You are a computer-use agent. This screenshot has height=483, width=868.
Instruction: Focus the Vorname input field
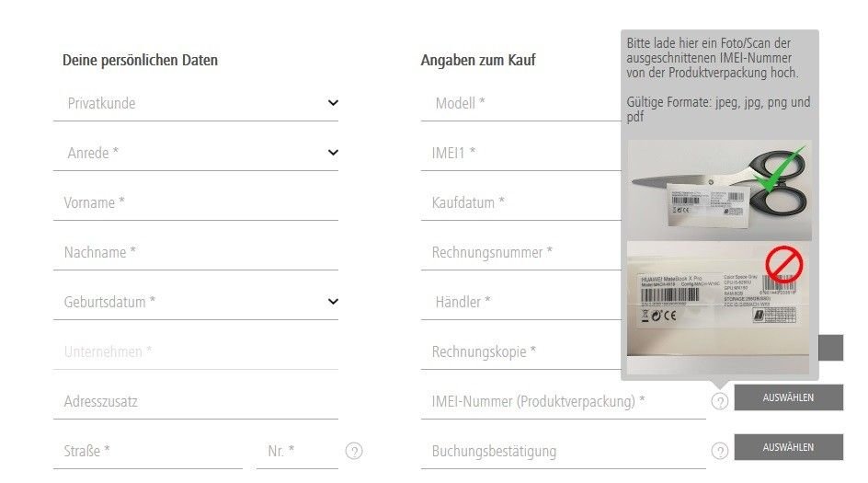[196, 202]
